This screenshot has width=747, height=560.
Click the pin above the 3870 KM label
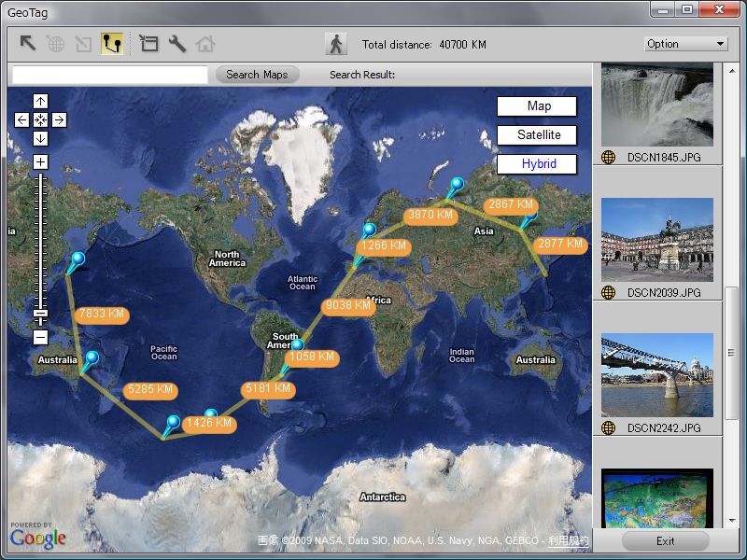(457, 184)
